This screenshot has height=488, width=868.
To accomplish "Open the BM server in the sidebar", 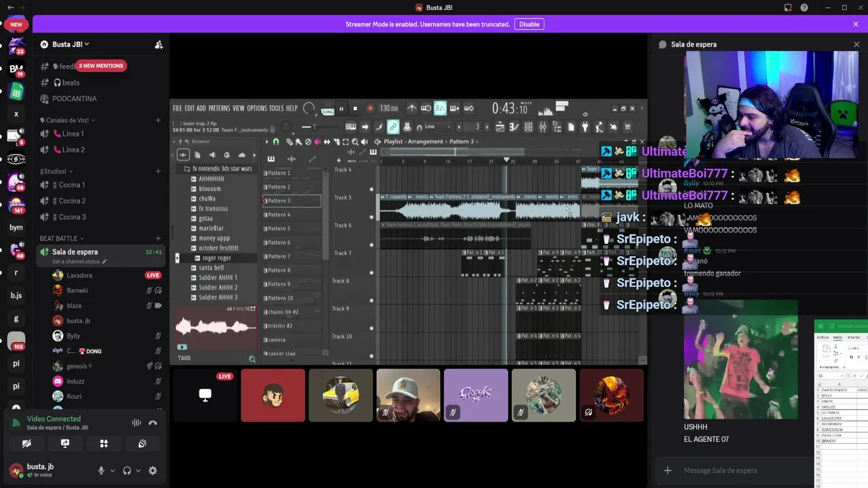I will pyautogui.click(x=16, y=68).
